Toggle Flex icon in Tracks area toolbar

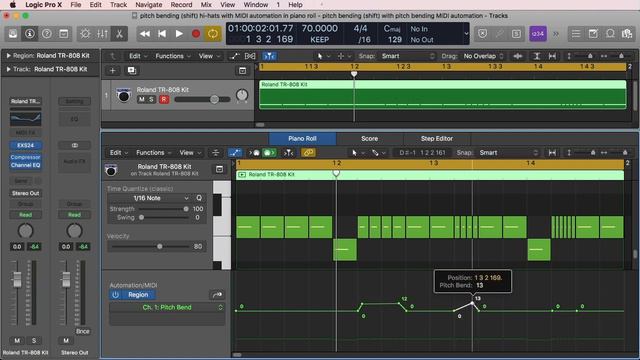tap(250, 56)
